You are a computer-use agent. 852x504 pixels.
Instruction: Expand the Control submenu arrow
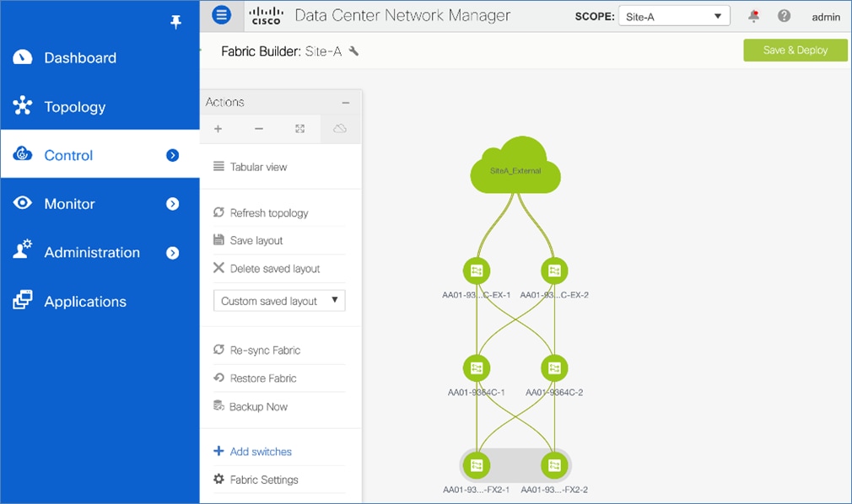(172, 155)
